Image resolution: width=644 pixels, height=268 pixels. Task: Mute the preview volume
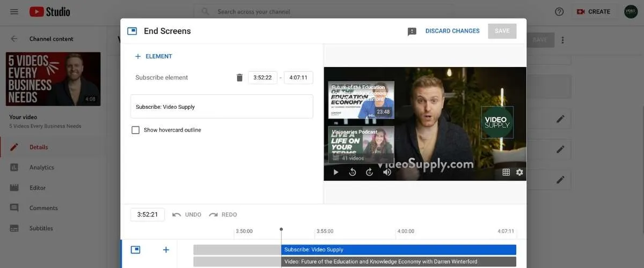(x=387, y=172)
